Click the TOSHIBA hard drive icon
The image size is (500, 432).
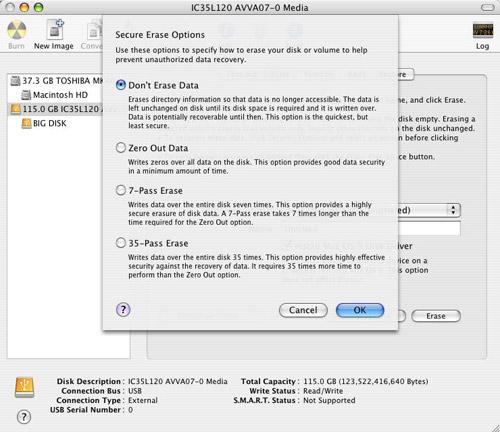[15, 81]
